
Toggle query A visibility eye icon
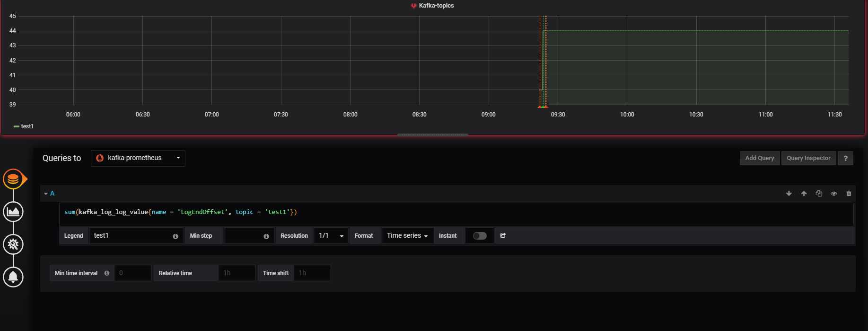click(x=834, y=193)
